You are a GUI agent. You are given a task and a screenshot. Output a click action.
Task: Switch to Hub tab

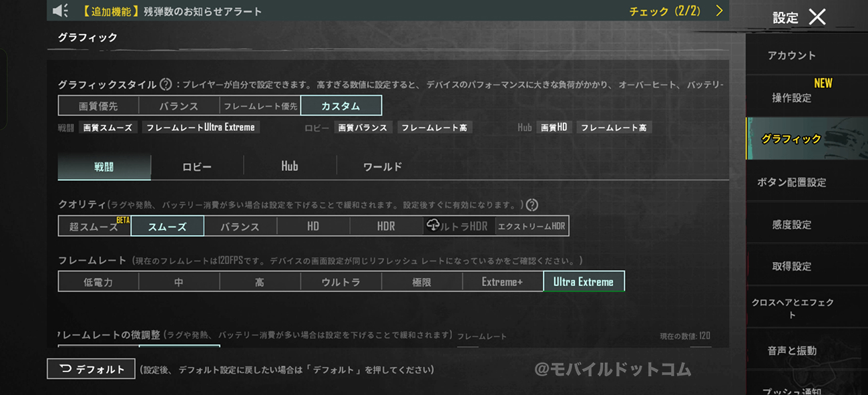(x=290, y=167)
